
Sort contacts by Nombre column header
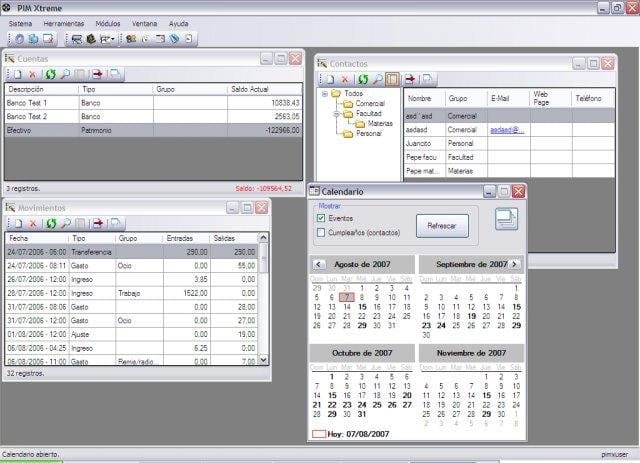coord(424,98)
